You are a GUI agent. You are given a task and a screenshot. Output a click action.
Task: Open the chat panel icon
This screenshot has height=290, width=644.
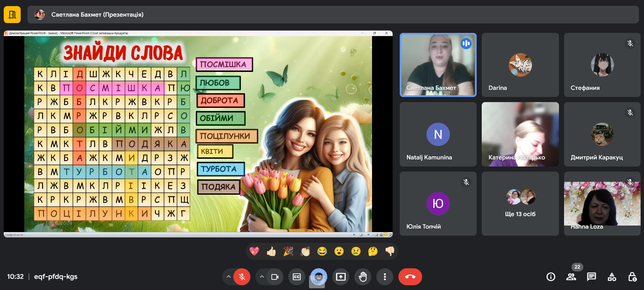pos(591,277)
